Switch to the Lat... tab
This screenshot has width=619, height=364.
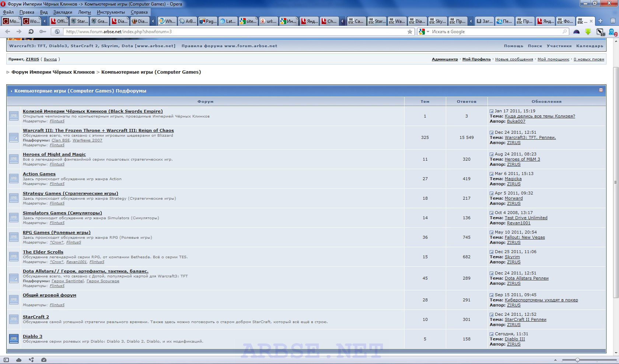click(x=228, y=21)
